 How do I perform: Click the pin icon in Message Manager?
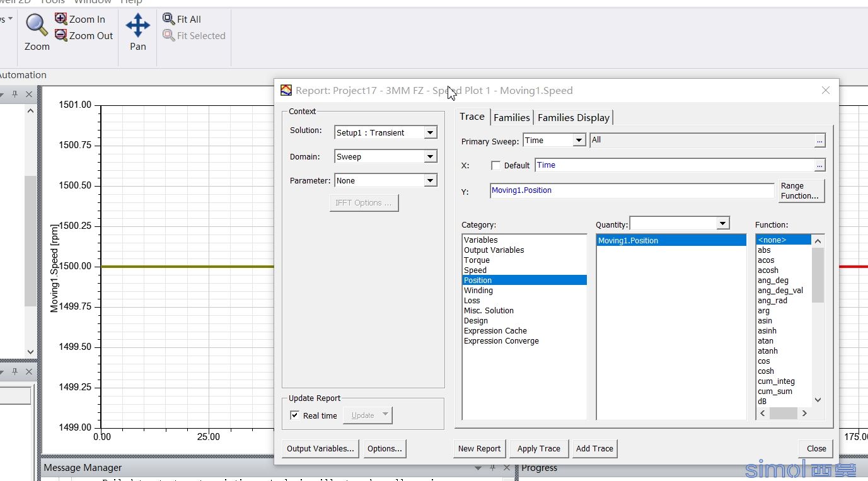pyautogui.click(x=494, y=468)
